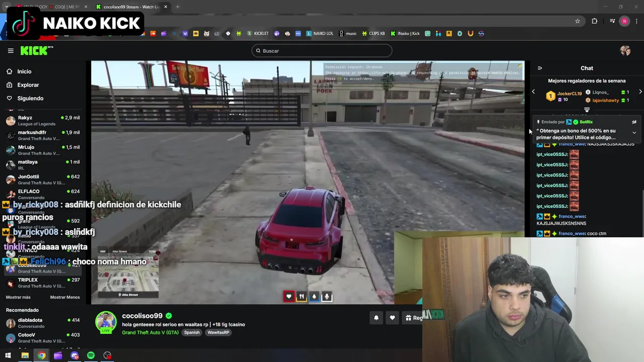The image size is (644, 362).
Task: Open Chrome extensions puzzle icon
Action: click(x=594, y=21)
